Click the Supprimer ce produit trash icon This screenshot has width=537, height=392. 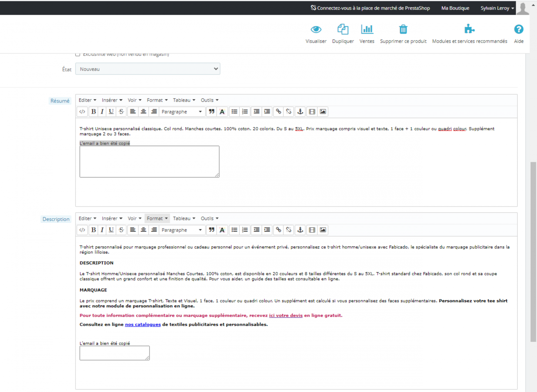403,29
